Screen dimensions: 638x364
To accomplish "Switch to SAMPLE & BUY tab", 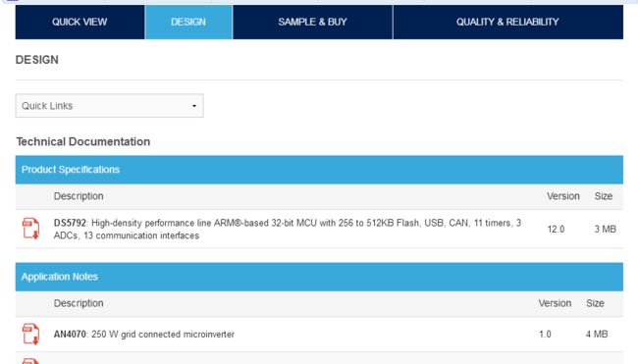I will point(312,22).
